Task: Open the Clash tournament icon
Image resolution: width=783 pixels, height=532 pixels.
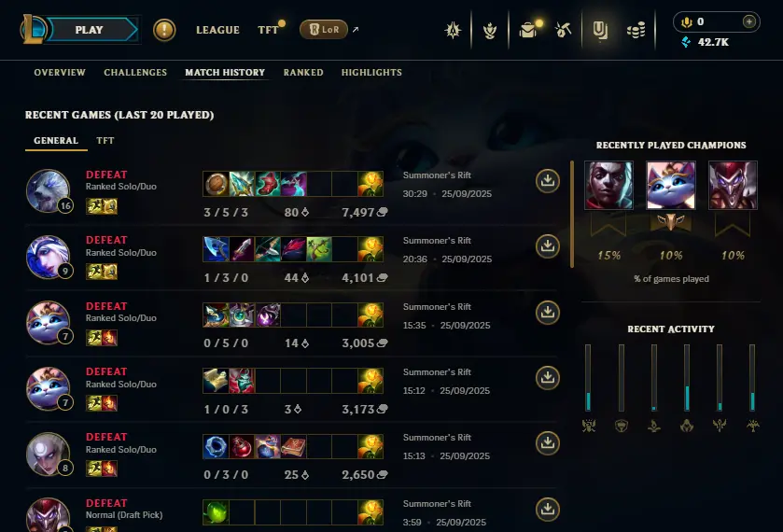Action: coord(490,31)
